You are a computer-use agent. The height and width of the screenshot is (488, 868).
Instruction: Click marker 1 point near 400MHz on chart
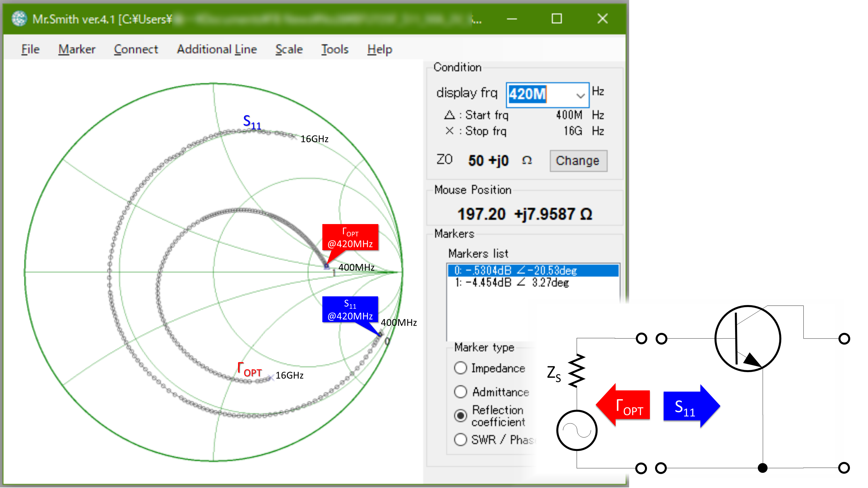(x=327, y=267)
